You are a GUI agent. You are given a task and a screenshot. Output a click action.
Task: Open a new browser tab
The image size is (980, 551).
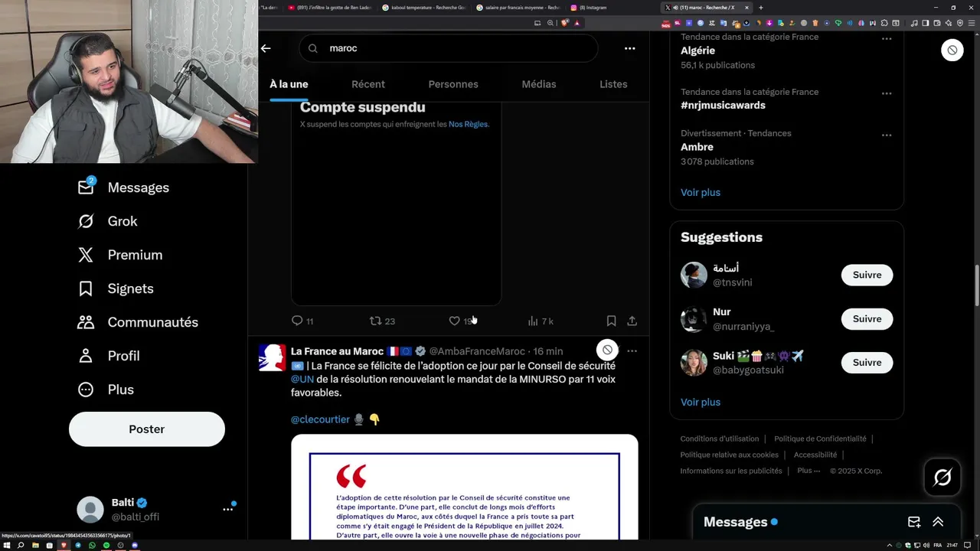(760, 8)
